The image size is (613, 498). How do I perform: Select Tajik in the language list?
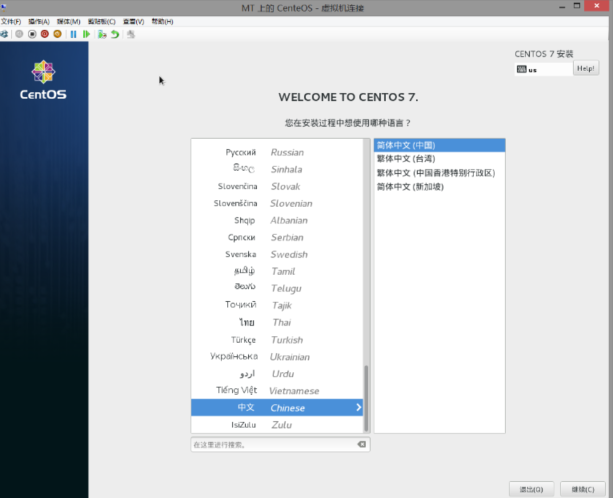pyautogui.click(x=277, y=305)
